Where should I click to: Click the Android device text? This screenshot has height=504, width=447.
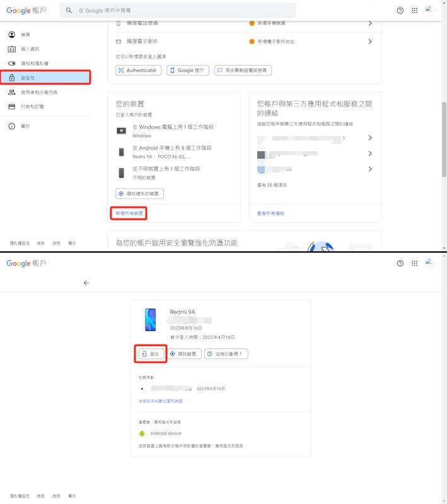[166, 433]
